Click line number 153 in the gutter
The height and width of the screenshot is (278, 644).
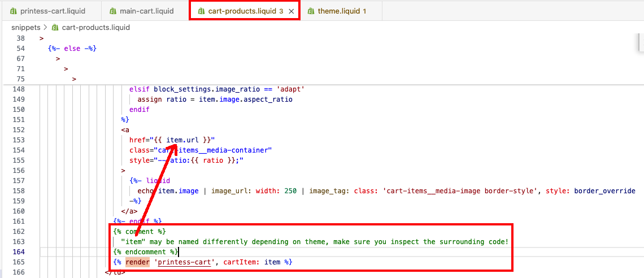[19, 140]
